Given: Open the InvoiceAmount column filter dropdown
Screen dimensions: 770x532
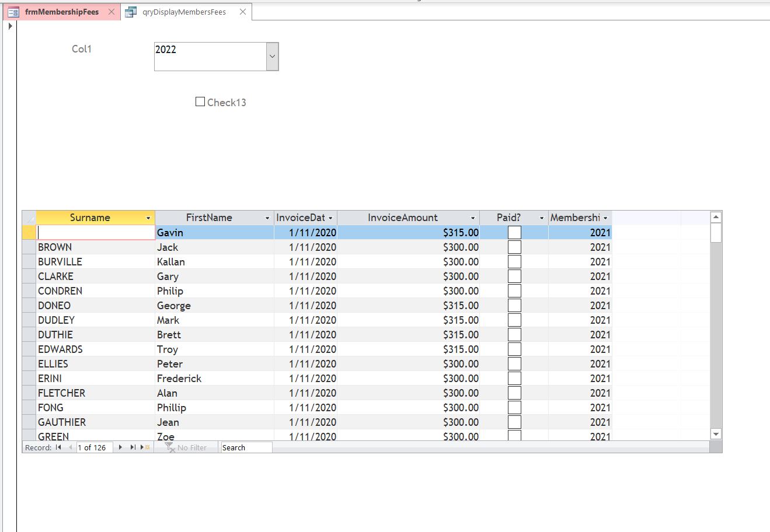Looking at the screenshot, I should click(x=473, y=218).
